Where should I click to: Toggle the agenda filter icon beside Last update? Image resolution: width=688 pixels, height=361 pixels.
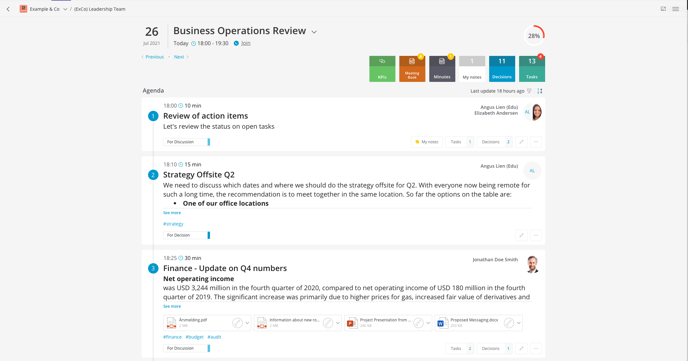pyautogui.click(x=530, y=91)
